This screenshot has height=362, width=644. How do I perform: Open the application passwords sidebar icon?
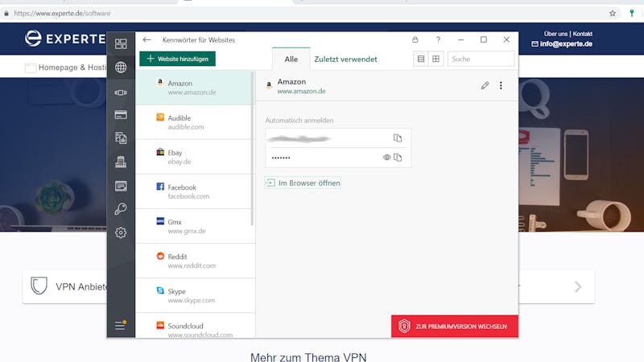coord(121,93)
